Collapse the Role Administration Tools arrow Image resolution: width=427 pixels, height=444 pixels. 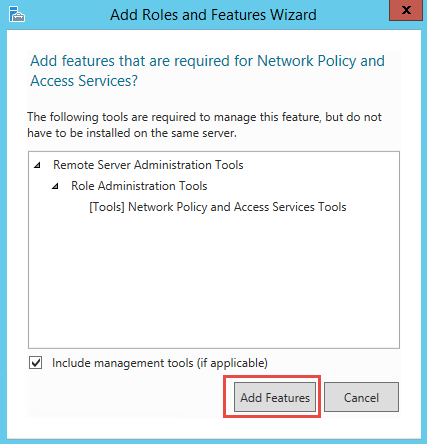point(56,186)
